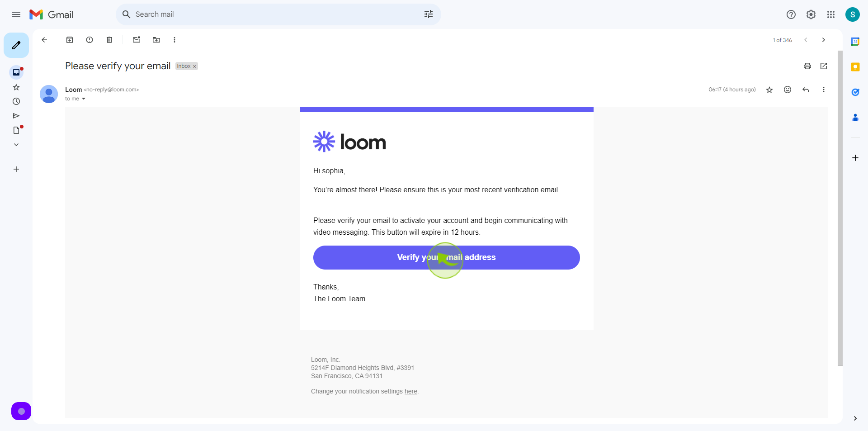Image resolution: width=868 pixels, height=431 pixels.
Task: Delete the email using the trash icon
Action: point(109,40)
